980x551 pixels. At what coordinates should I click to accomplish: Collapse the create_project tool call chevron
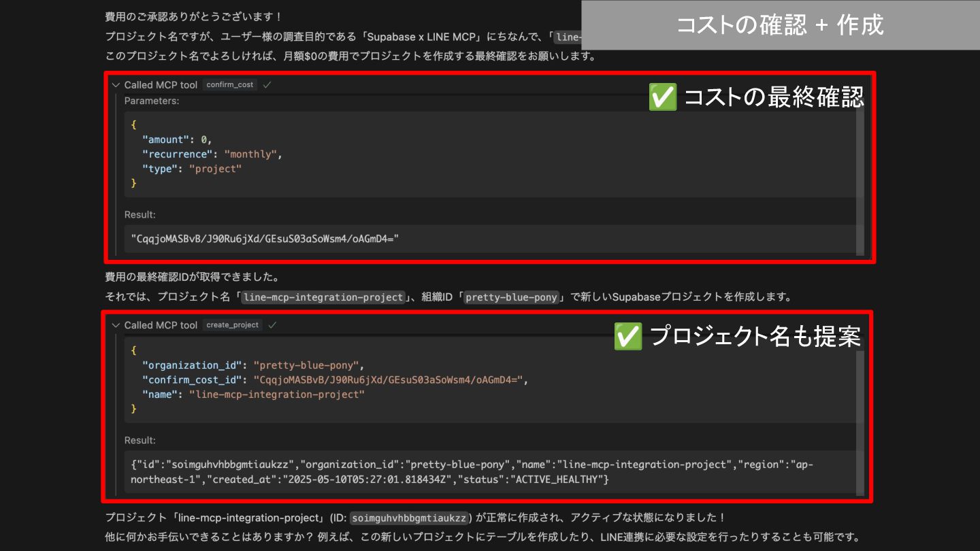(116, 325)
